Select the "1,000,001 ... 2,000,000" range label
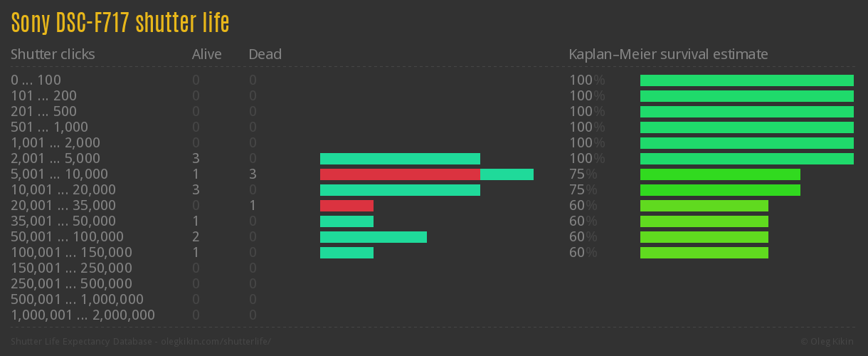 click(83, 315)
